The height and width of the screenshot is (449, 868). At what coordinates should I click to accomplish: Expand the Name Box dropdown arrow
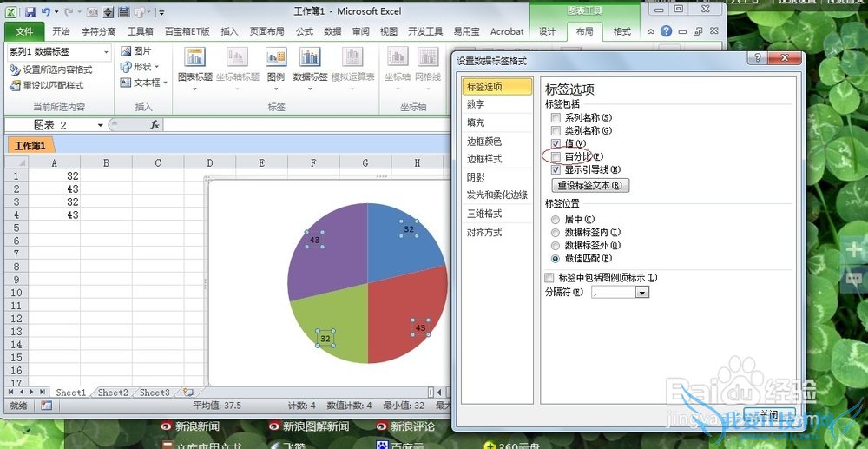(101, 125)
